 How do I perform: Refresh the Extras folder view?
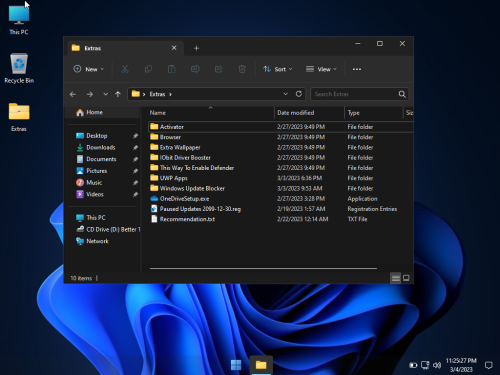pyautogui.click(x=299, y=94)
